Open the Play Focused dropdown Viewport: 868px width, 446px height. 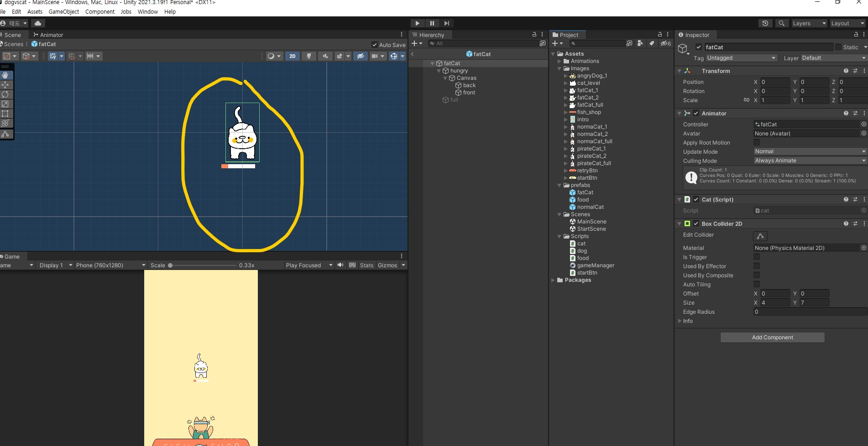[309, 265]
